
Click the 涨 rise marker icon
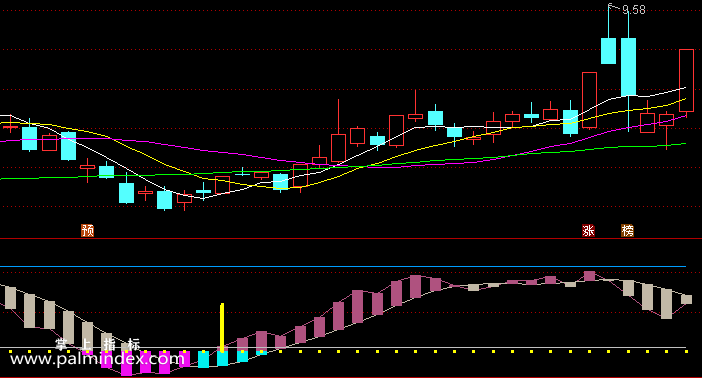[588, 231]
